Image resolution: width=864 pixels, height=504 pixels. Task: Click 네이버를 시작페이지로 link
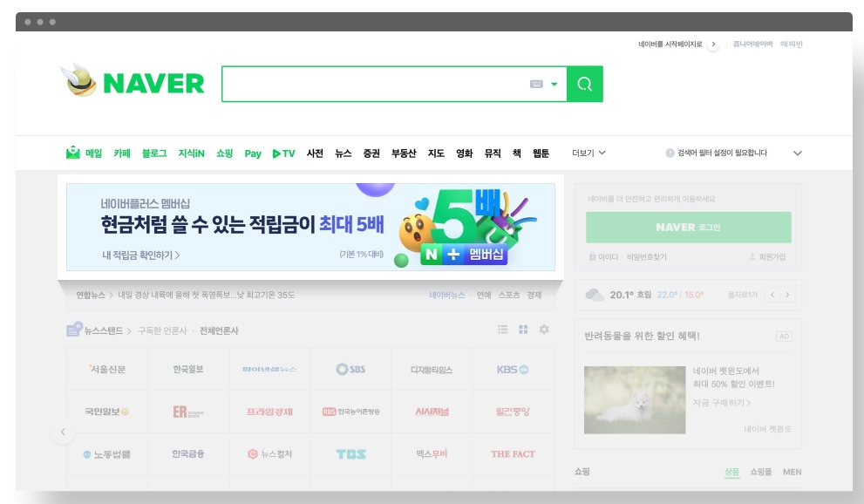670,44
